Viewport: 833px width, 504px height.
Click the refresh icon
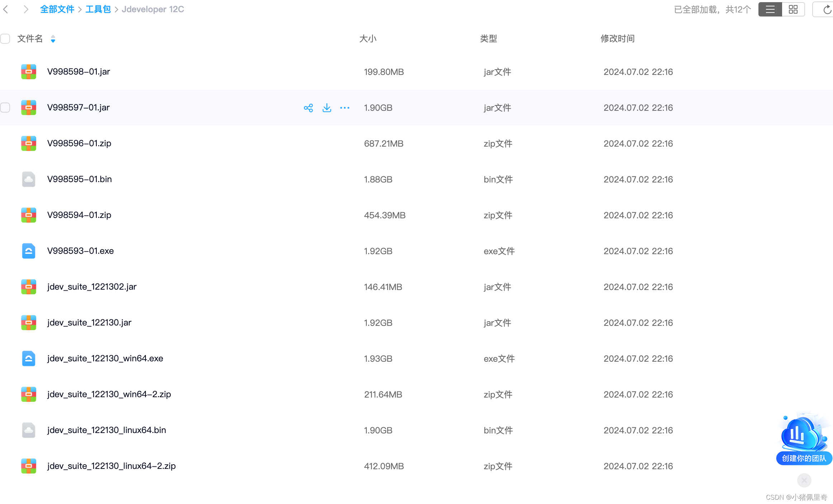tap(827, 10)
